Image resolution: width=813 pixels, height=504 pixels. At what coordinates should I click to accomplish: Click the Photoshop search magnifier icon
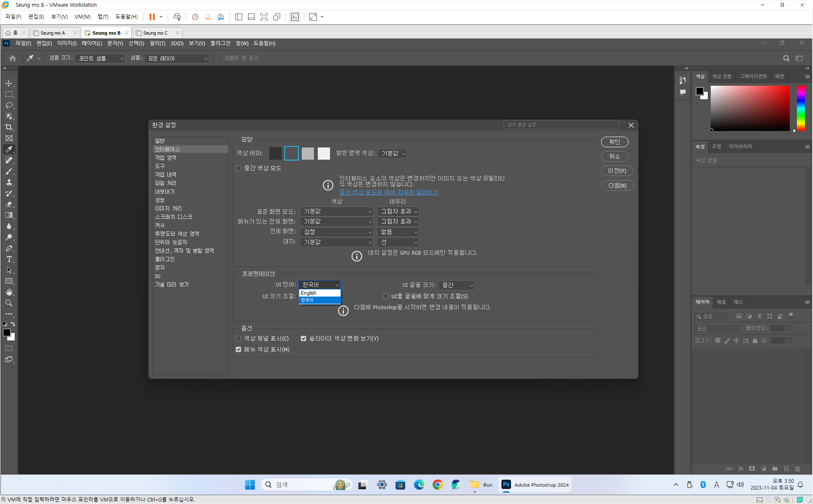click(x=786, y=58)
